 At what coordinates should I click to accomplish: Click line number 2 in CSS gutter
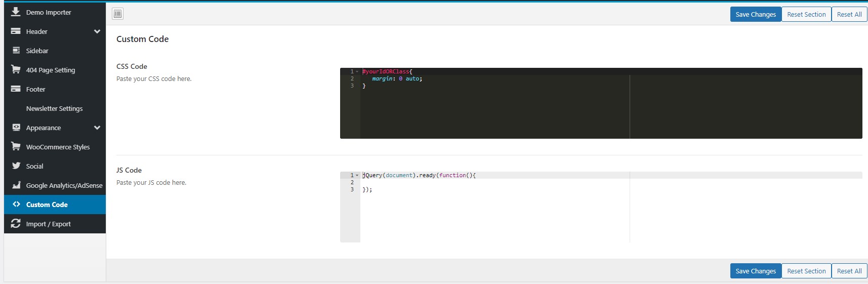(352, 78)
